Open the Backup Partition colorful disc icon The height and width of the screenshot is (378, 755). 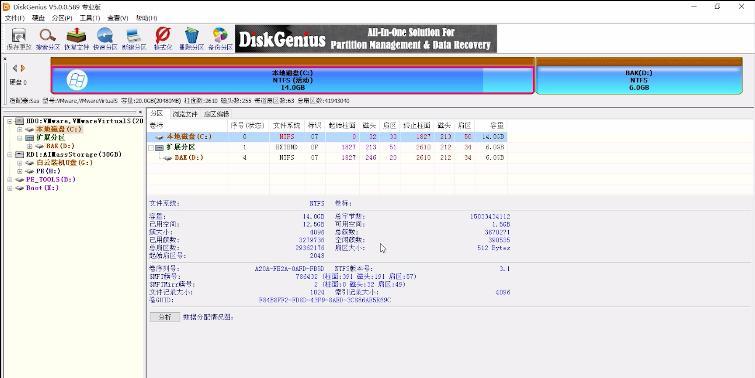220,39
